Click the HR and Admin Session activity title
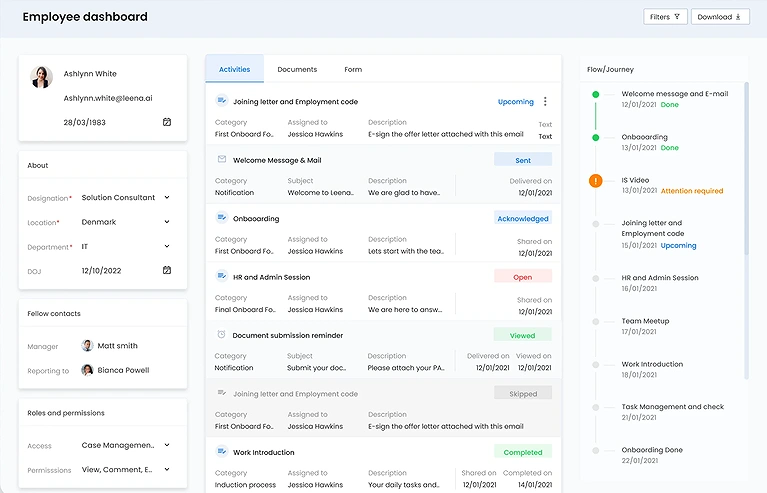 (x=271, y=277)
